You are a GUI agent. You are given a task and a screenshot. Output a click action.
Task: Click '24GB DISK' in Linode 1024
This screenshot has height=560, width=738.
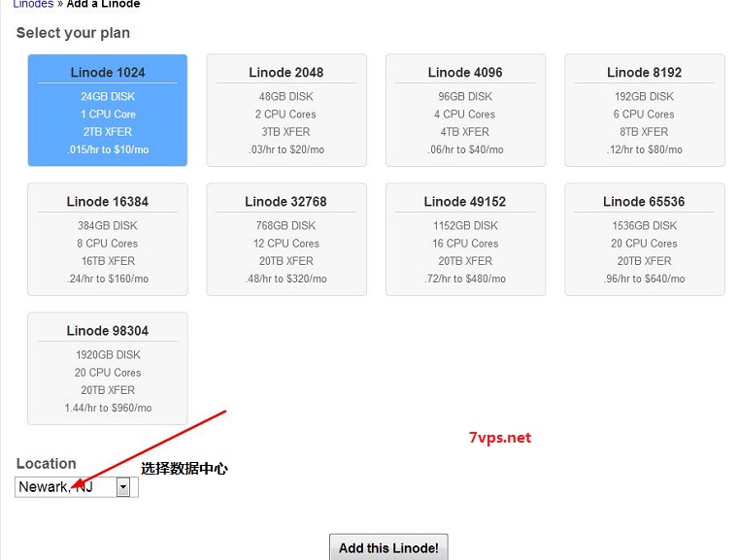coord(108,96)
